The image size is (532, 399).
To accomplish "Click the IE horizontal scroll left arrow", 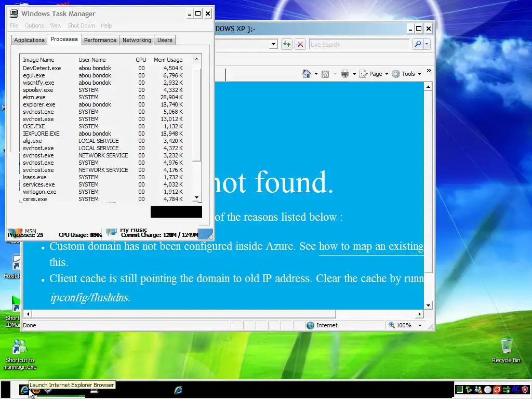I will click(28, 314).
